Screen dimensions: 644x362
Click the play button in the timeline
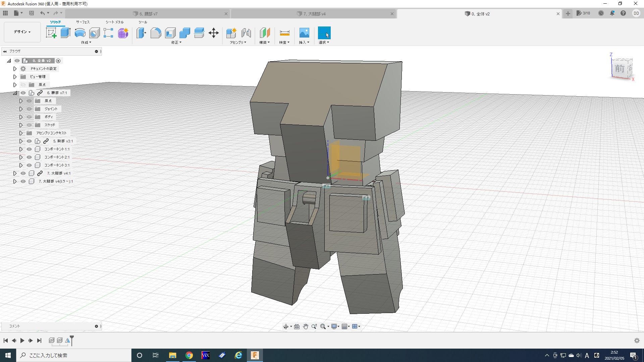click(22, 341)
